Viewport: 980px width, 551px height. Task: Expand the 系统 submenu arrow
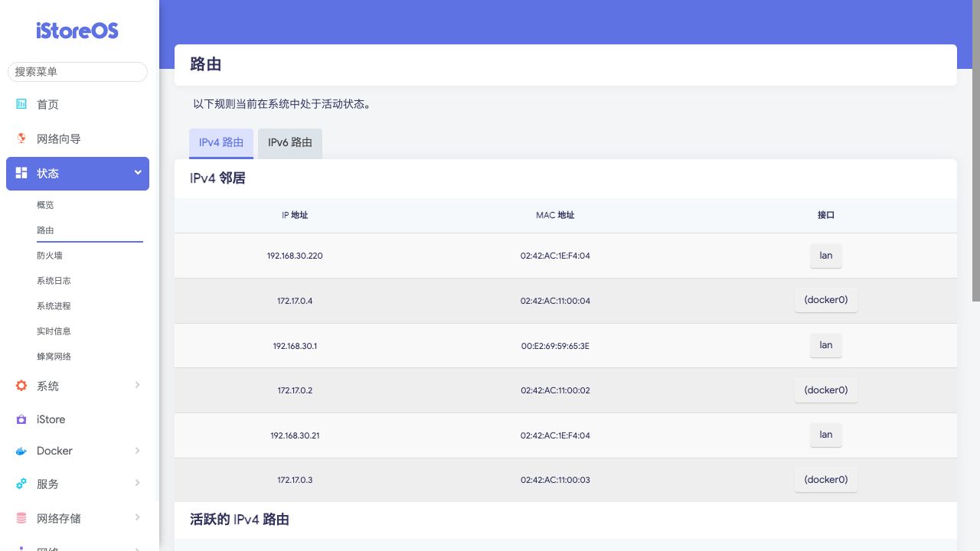(x=138, y=385)
